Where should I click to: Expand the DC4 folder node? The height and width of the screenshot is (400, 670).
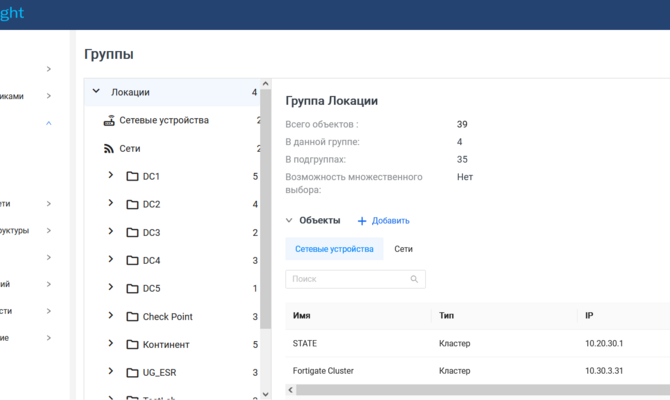(111, 259)
